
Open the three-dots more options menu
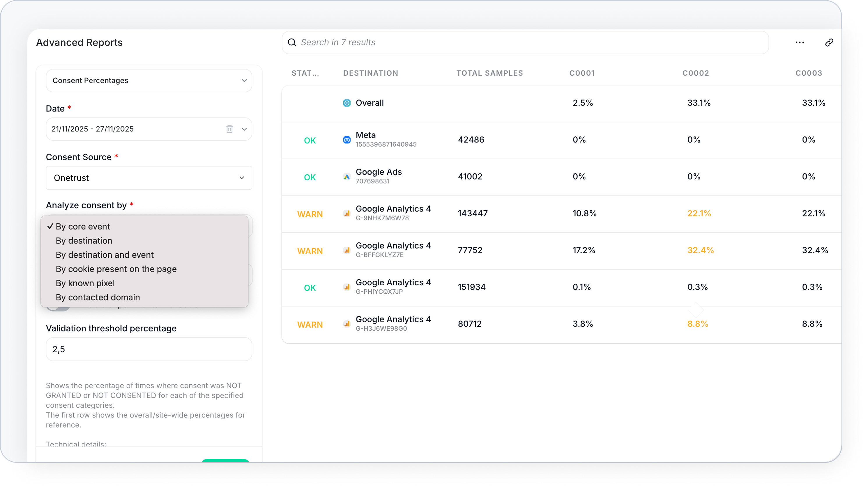pos(800,42)
